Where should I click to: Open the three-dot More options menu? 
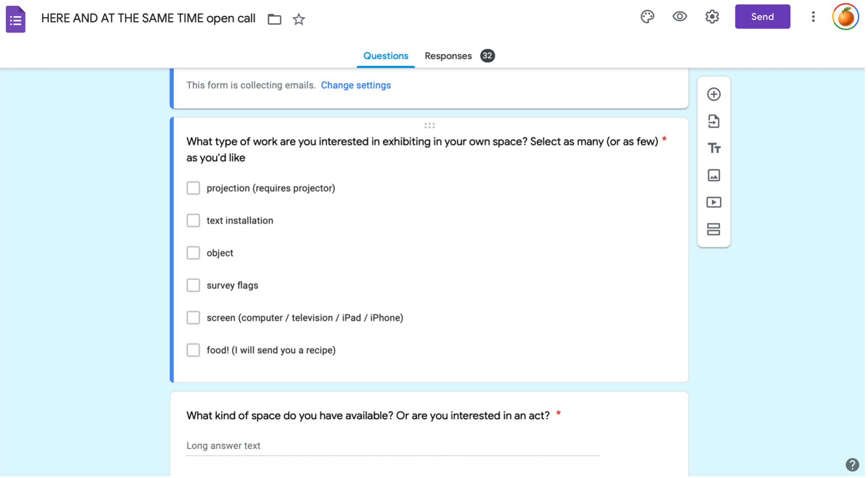[813, 17]
